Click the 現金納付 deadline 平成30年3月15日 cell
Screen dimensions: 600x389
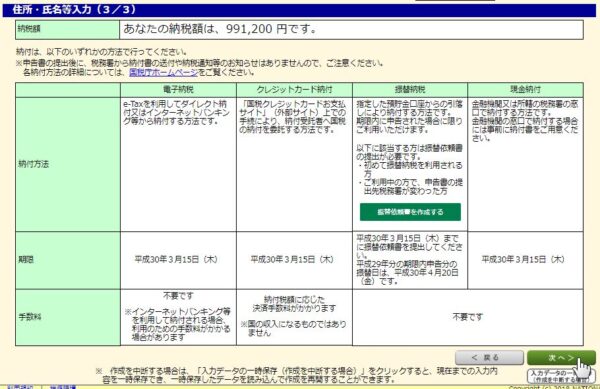[525, 260]
